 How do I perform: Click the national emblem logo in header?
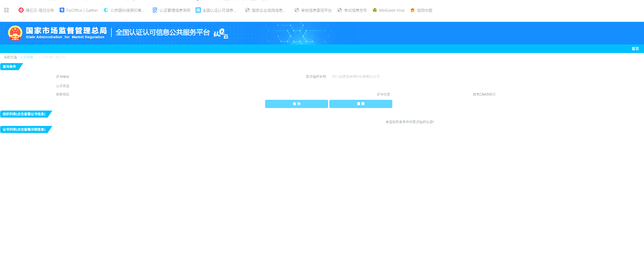tap(15, 33)
